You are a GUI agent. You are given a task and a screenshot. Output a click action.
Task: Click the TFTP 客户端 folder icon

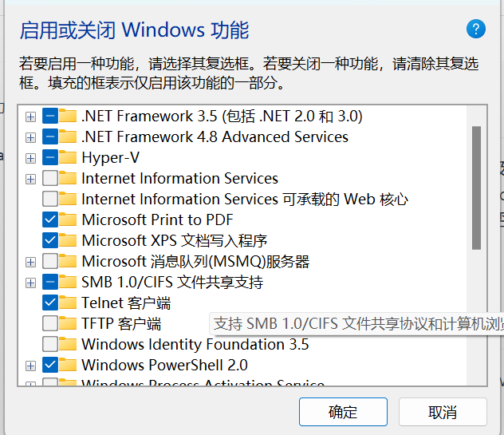69,323
